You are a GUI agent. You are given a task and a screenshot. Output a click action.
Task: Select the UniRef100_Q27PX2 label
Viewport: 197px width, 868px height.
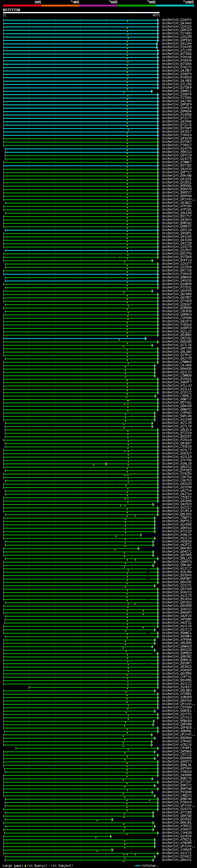pos(177,356)
